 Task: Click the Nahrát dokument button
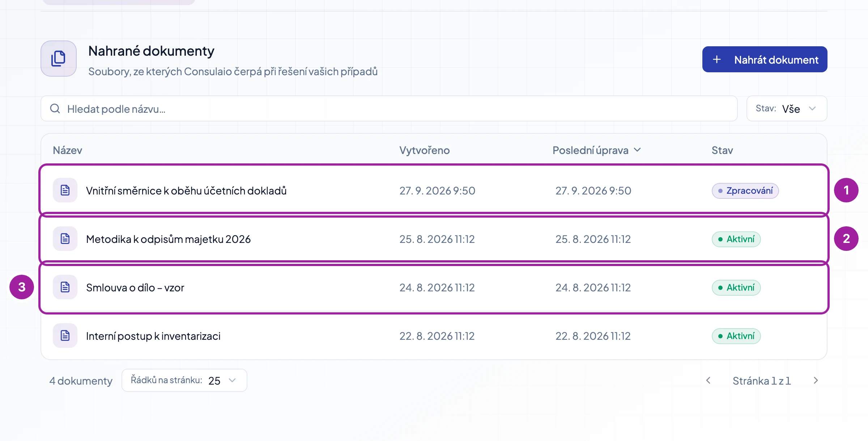click(765, 59)
